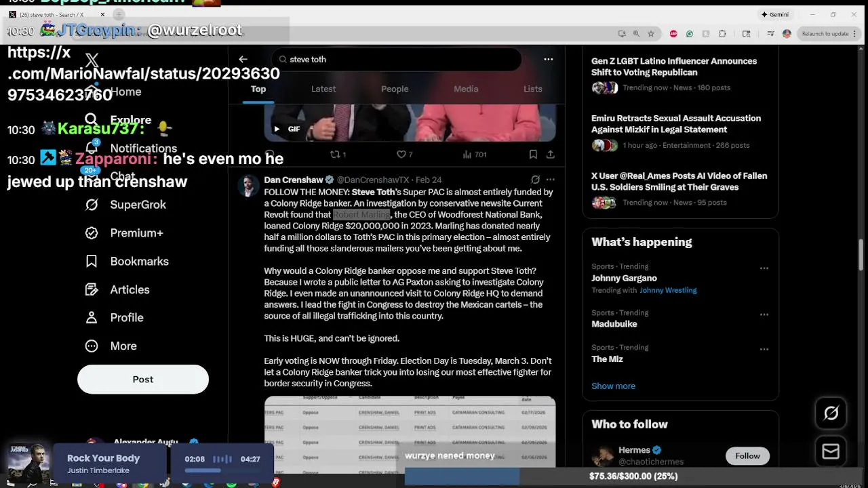The image size is (868, 488).
Task: Bookmark this page with the star icon
Action: click(x=651, y=33)
